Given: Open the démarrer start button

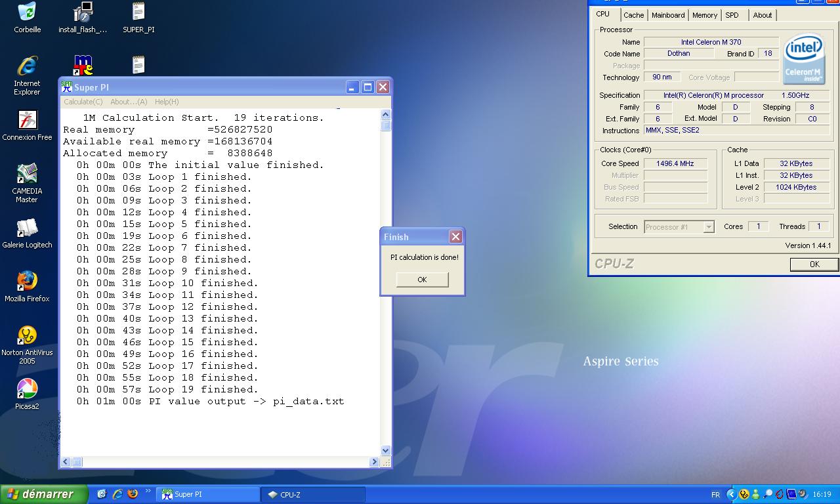Looking at the screenshot, I should [43, 494].
